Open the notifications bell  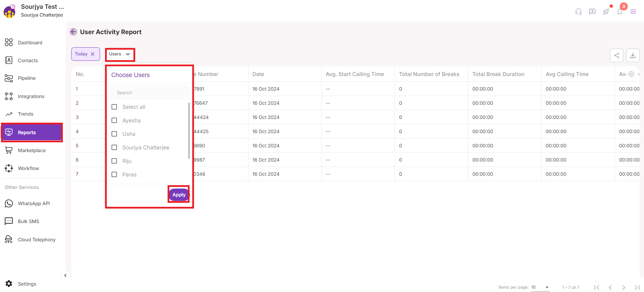620,12
